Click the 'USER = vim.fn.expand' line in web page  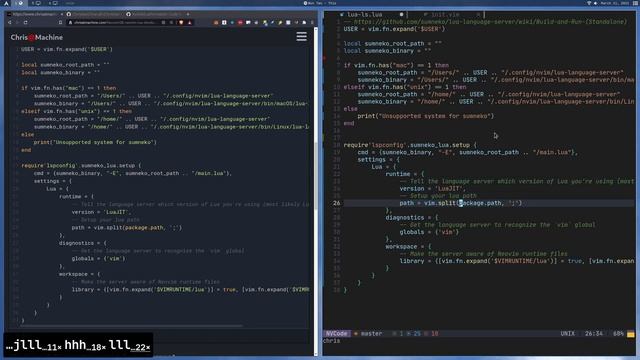point(67,49)
